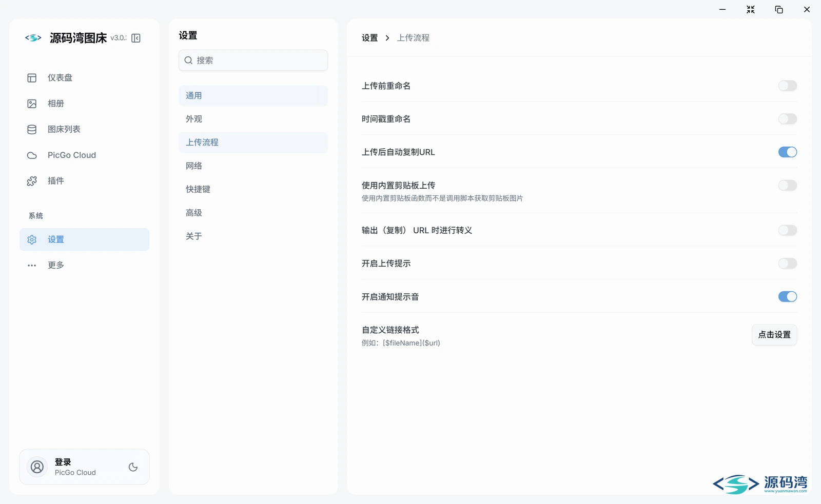
Task: Click the breadcrumb chevron after 设置
Action: coord(387,38)
